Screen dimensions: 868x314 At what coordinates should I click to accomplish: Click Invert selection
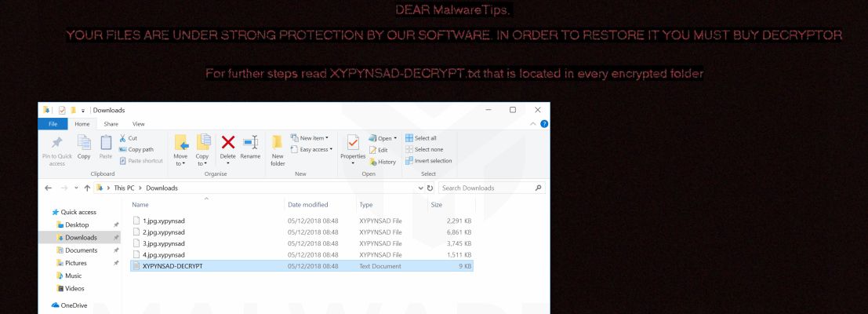428,161
